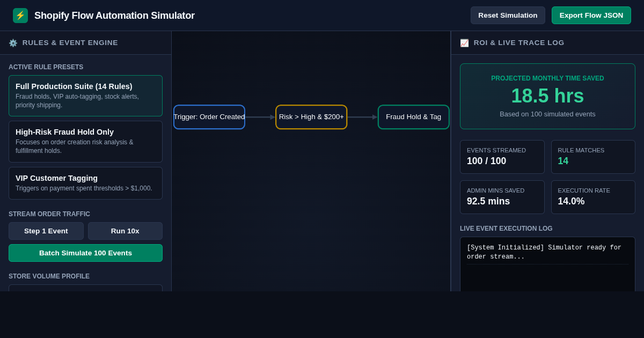
Task: Select the Risk > High & $200+ condition node
Action: [311, 117]
